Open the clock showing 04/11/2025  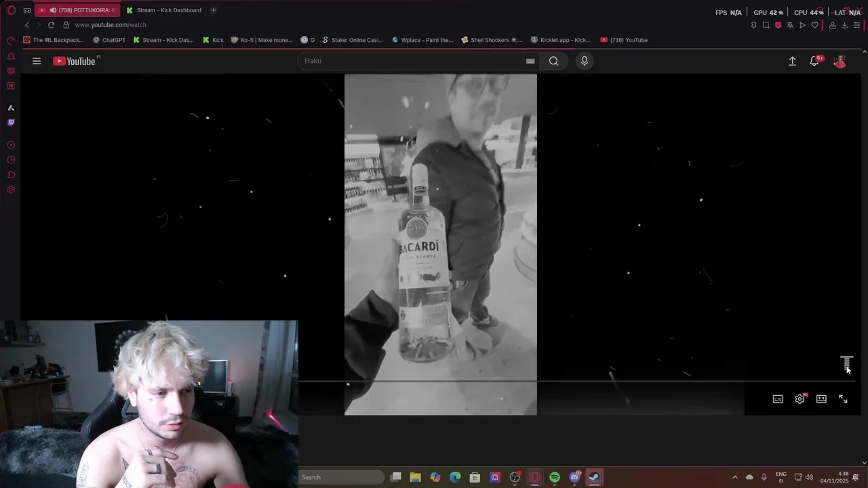(835, 477)
